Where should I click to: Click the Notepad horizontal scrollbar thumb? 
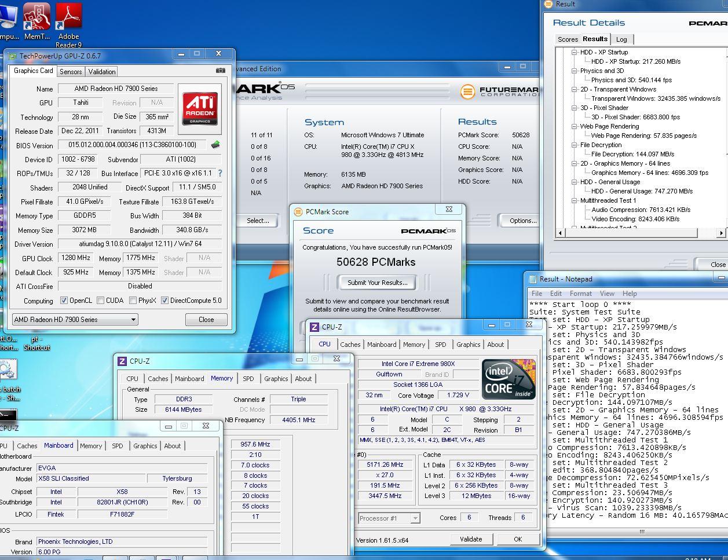pos(641,531)
